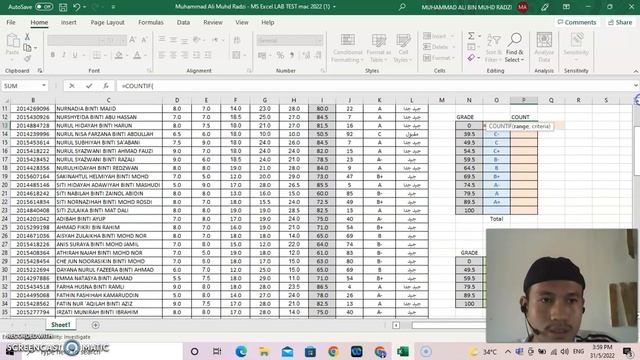Click the Share button
The height and width of the screenshot is (360, 640).
pos(620,22)
